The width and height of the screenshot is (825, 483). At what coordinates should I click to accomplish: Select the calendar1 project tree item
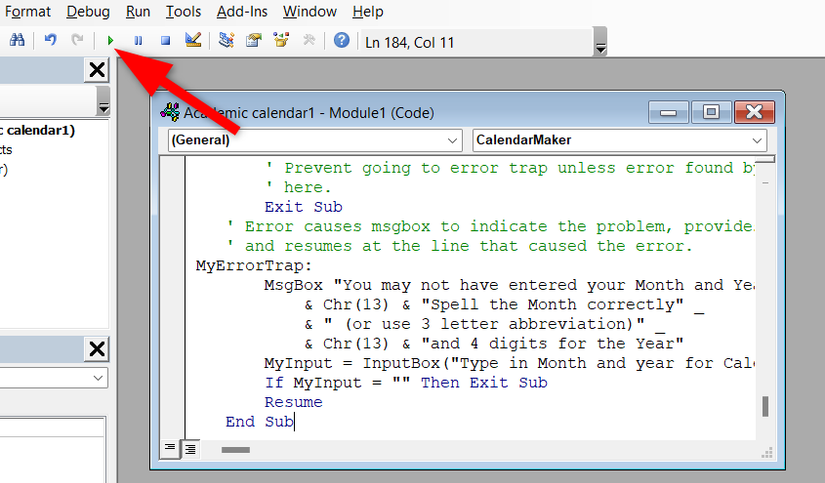[x=38, y=130]
